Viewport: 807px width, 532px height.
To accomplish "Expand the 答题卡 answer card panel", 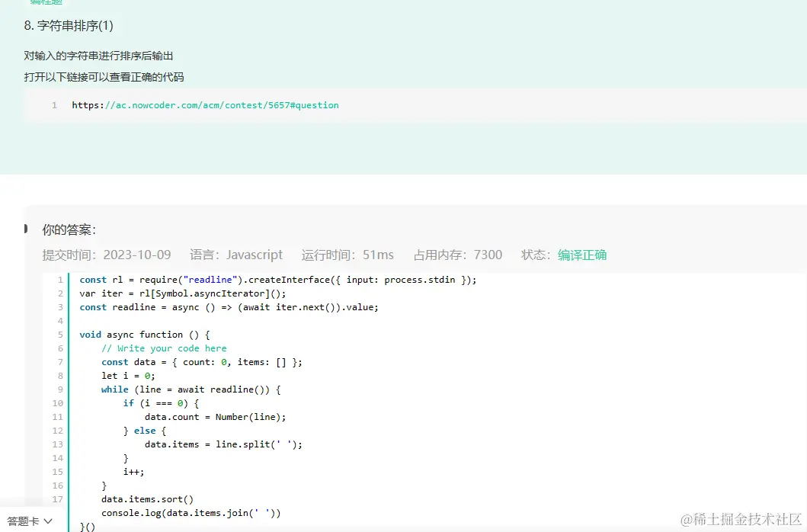I will point(30,521).
